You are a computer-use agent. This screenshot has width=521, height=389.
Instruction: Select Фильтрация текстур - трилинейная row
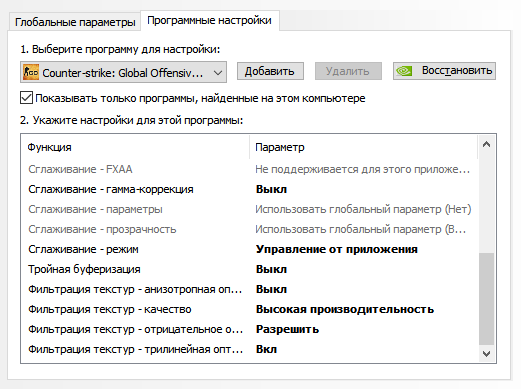[x=250, y=349]
